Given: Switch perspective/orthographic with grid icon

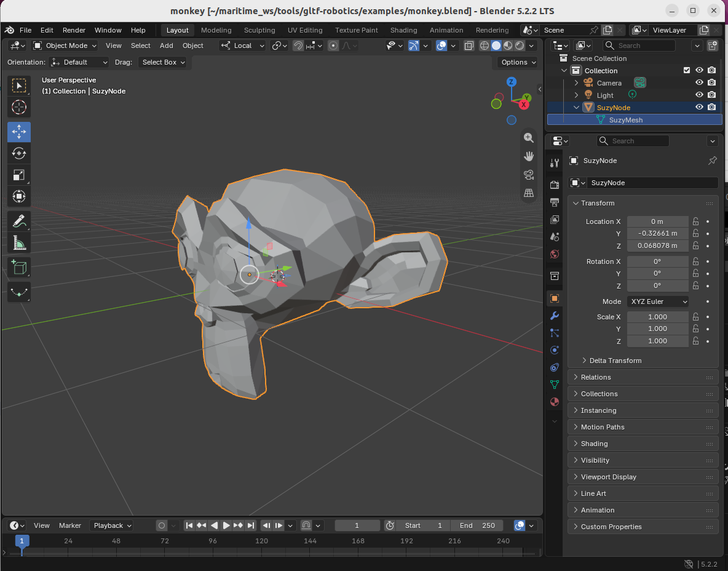Looking at the screenshot, I should (528, 193).
